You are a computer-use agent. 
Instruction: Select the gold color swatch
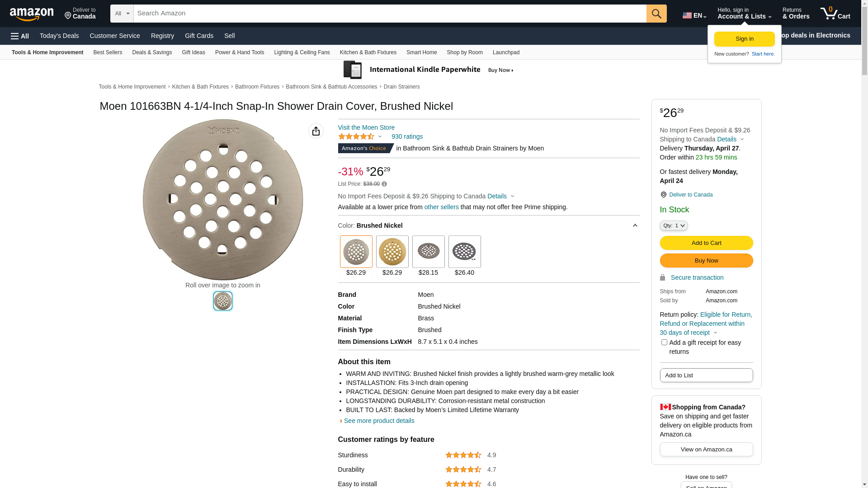pos(392,252)
